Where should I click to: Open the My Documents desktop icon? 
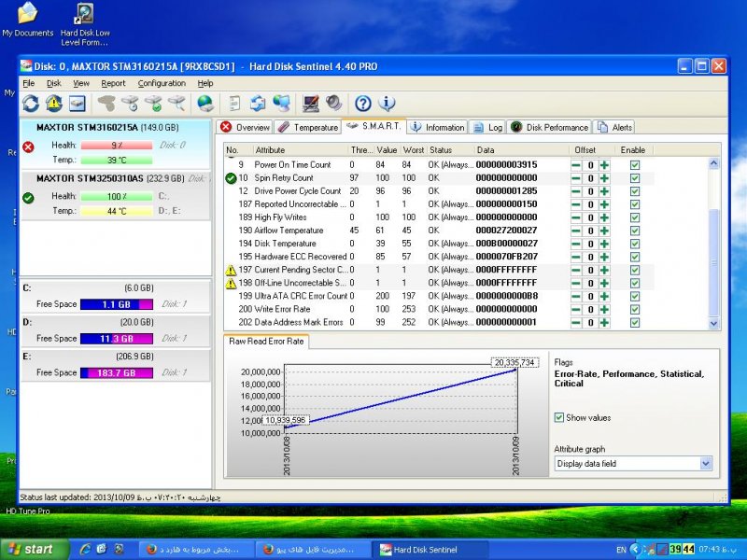[28, 19]
